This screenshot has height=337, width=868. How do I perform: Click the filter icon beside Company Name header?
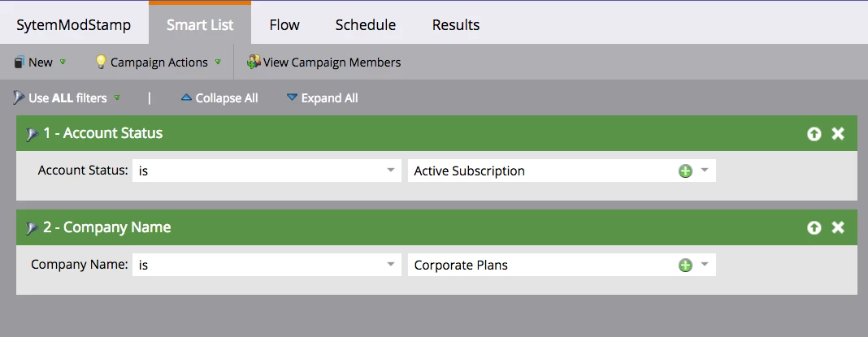[x=33, y=228]
